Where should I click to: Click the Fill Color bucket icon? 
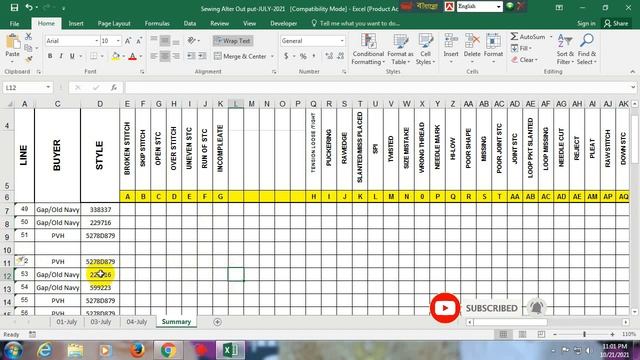pos(116,56)
